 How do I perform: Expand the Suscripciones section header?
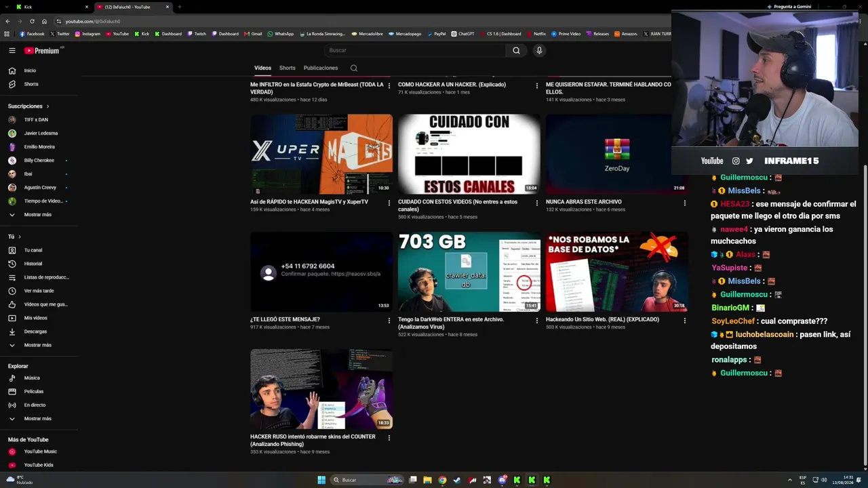tap(28, 106)
